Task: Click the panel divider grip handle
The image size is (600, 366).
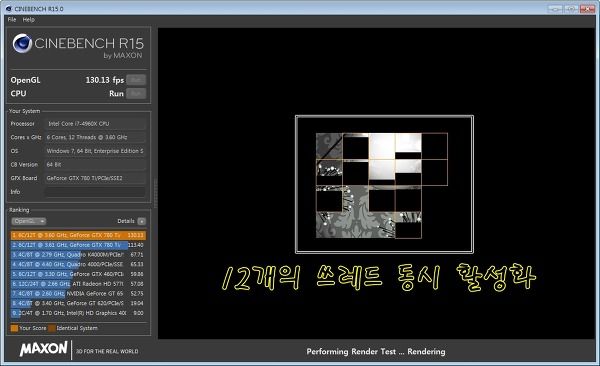Action: [155, 193]
